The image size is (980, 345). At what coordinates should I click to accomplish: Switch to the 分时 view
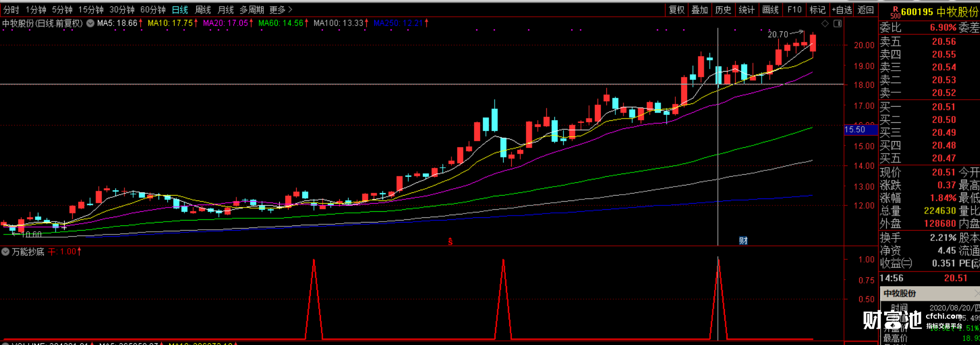click(11, 10)
